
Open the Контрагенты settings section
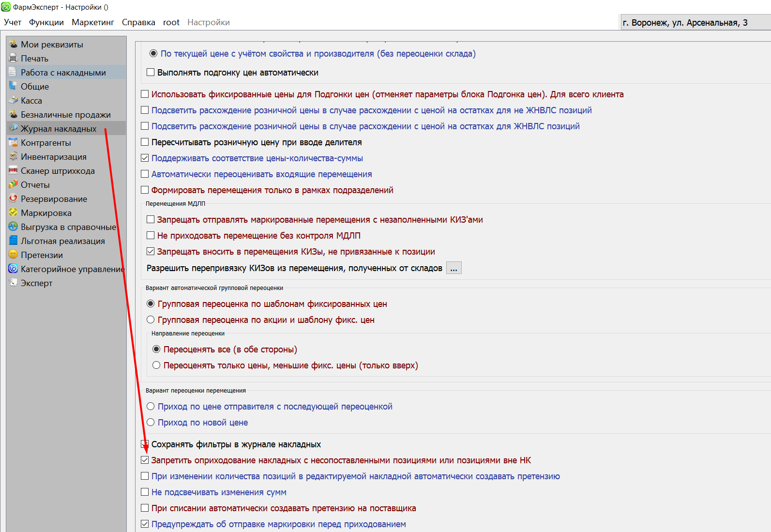click(x=45, y=143)
